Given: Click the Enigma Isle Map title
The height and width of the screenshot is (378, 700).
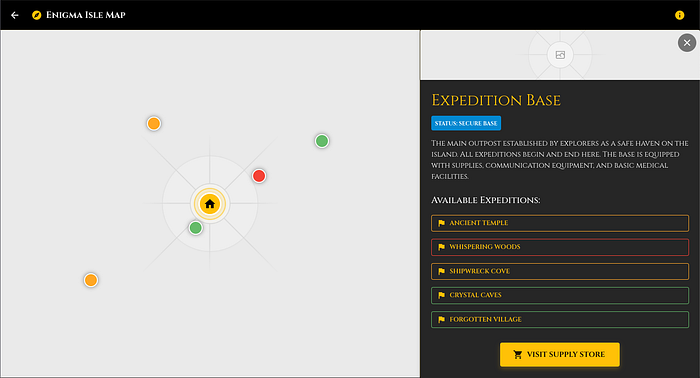Looking at the screenshot, I should click(x=86, y=15).
